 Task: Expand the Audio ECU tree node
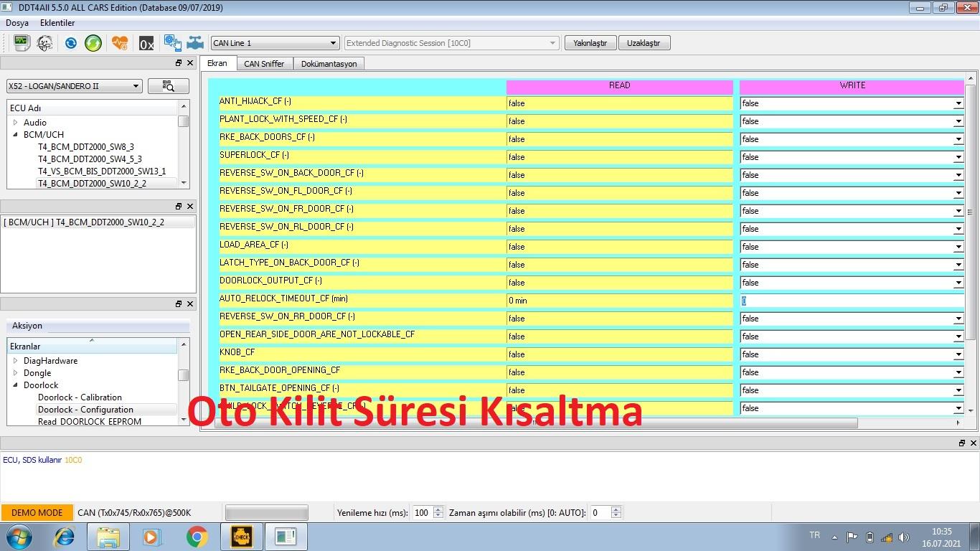pos(16,123)
